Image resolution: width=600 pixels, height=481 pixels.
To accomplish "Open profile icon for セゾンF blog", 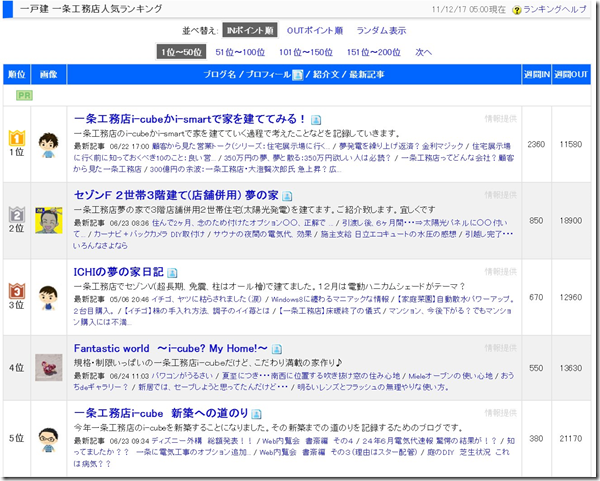I will pos(287,196).
